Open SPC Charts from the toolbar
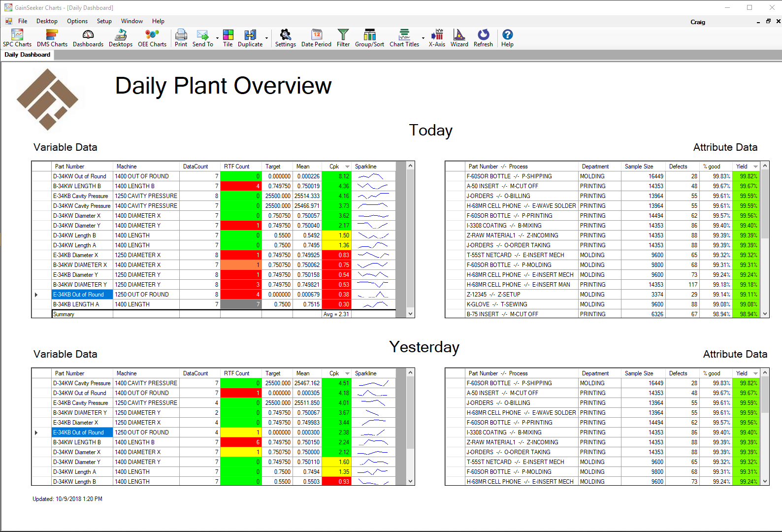This screenshot has width=782, height=532. click(x=17, y=38)
